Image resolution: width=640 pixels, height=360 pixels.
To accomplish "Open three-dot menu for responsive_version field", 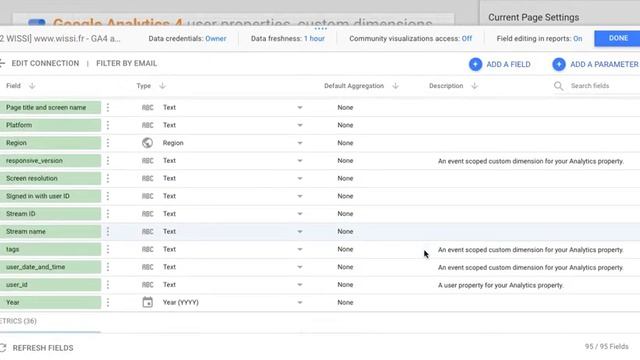I will point(108,160).
